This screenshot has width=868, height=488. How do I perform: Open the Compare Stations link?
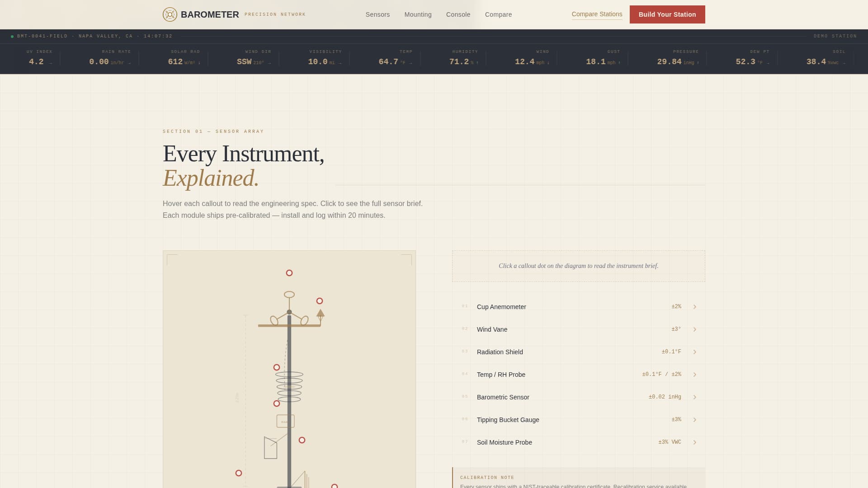597,14
